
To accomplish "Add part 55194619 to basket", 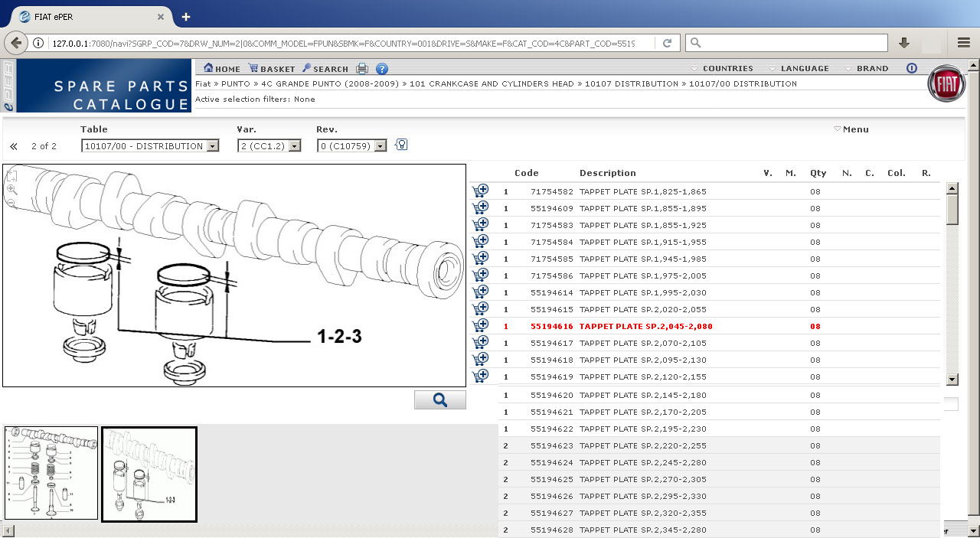I will (480, 377).
